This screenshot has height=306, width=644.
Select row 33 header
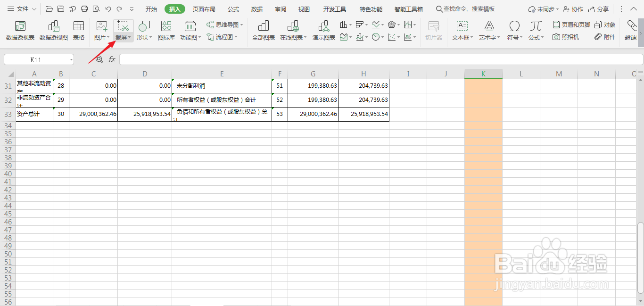(8, 114)
